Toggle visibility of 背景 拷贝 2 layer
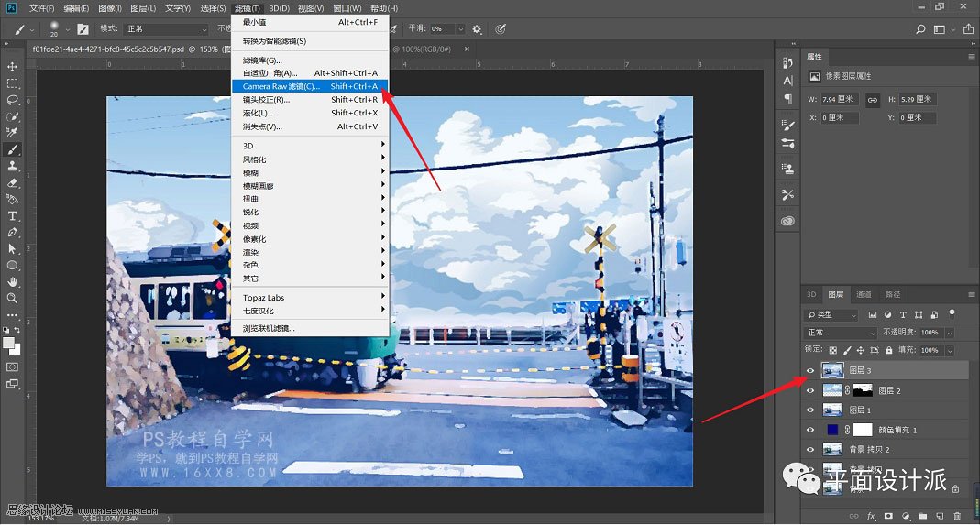This screenshot has height=525, width=980. 810,449
